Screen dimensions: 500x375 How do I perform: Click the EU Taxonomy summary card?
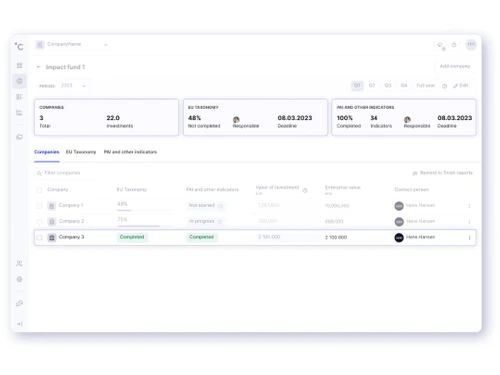click(255, 117)
